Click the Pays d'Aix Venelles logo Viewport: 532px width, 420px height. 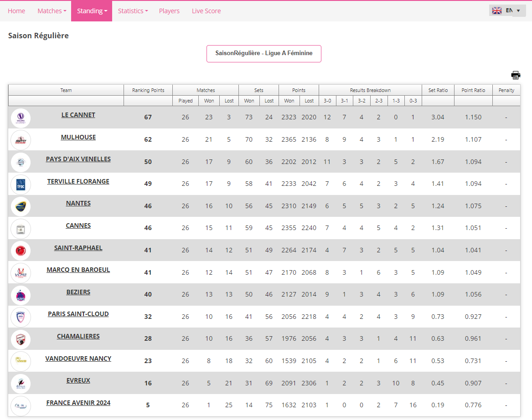pos(21,162)
